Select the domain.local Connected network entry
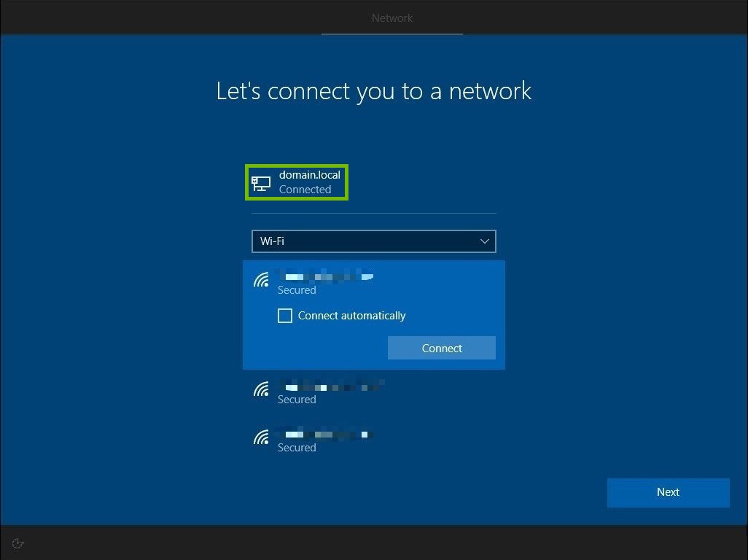 point(297,182)
